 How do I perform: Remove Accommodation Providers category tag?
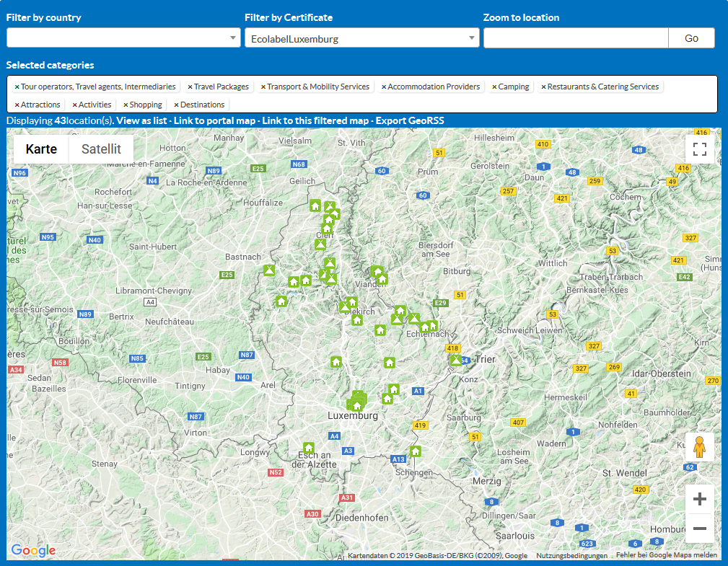pyautogui.click(x=384, y=87)
